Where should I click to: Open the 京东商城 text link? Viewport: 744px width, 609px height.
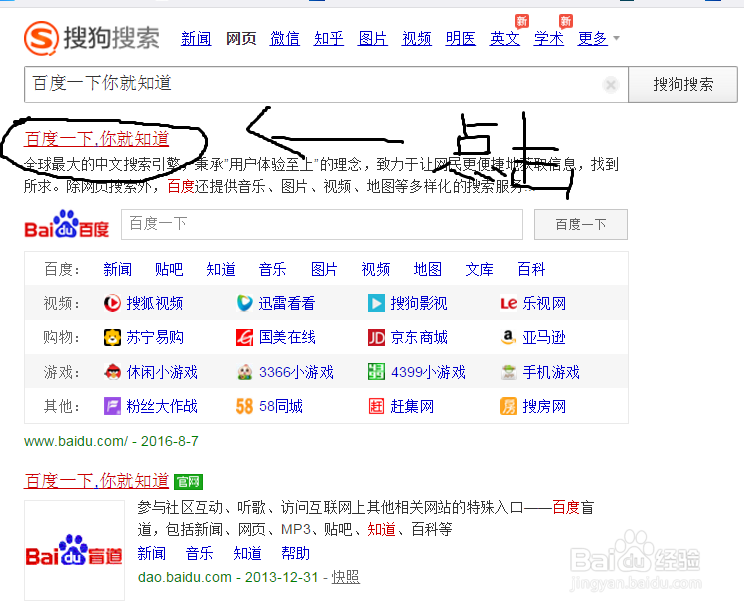pos(419,337)
